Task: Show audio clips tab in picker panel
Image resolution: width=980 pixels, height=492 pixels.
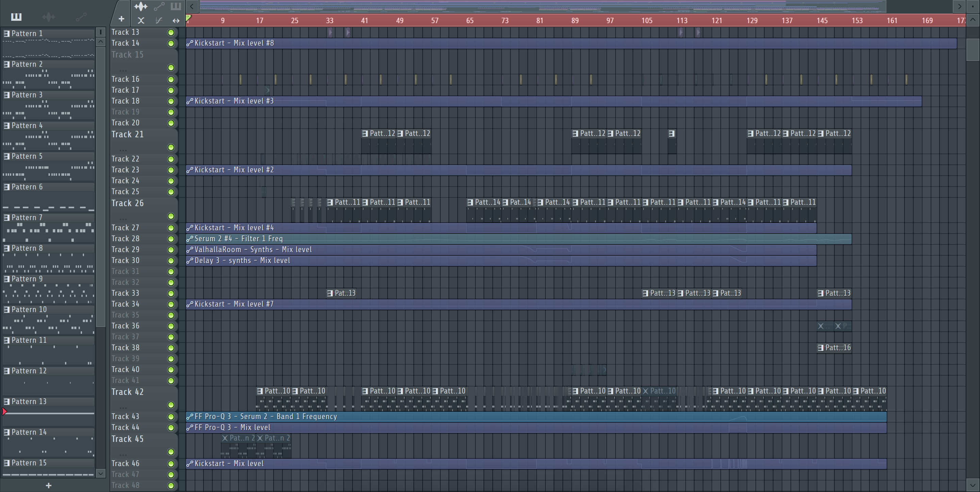Action: tap(48, 17)
